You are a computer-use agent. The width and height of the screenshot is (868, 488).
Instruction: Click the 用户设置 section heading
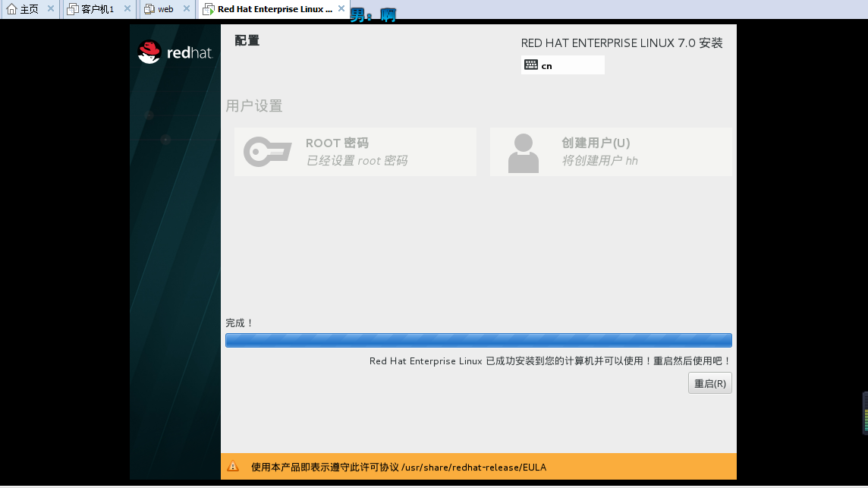point(254,105)
